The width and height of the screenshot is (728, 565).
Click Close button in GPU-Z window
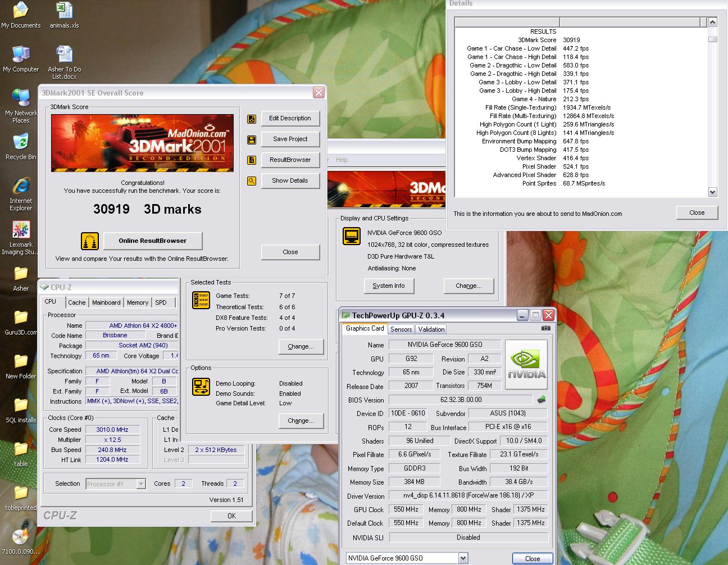(533, 559)
